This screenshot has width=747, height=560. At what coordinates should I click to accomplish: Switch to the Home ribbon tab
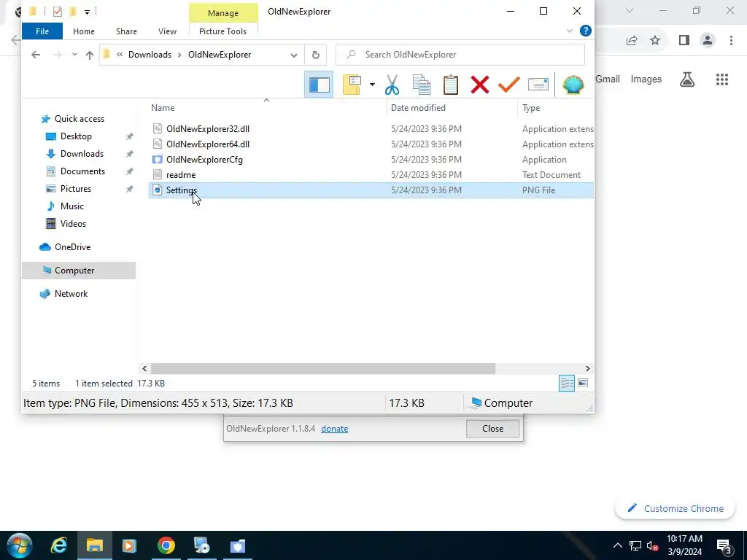coord(84,31)
